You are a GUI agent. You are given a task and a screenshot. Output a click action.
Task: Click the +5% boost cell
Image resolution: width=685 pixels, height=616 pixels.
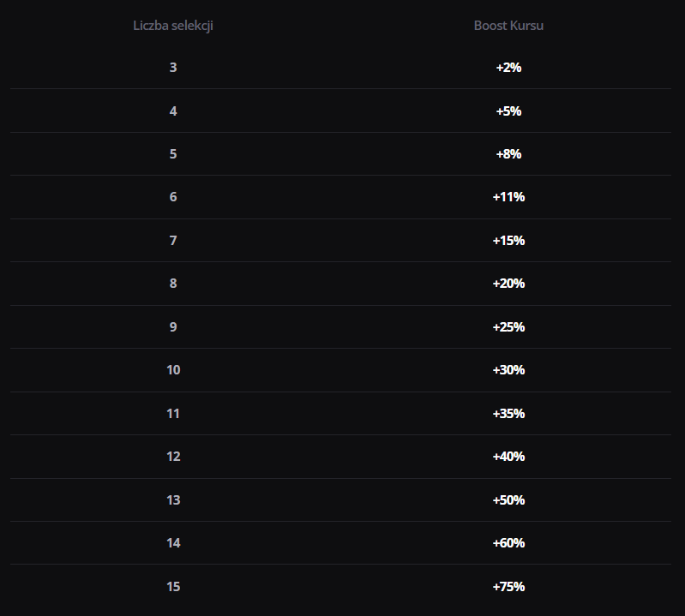tap(508, 111)
